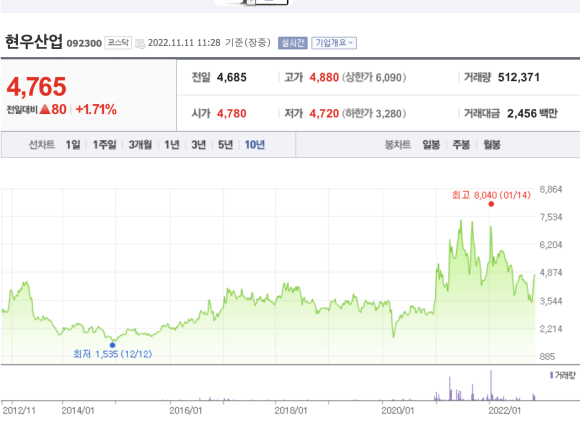Select the 10년 chart period
580x421 pixels.
(255, 145)
